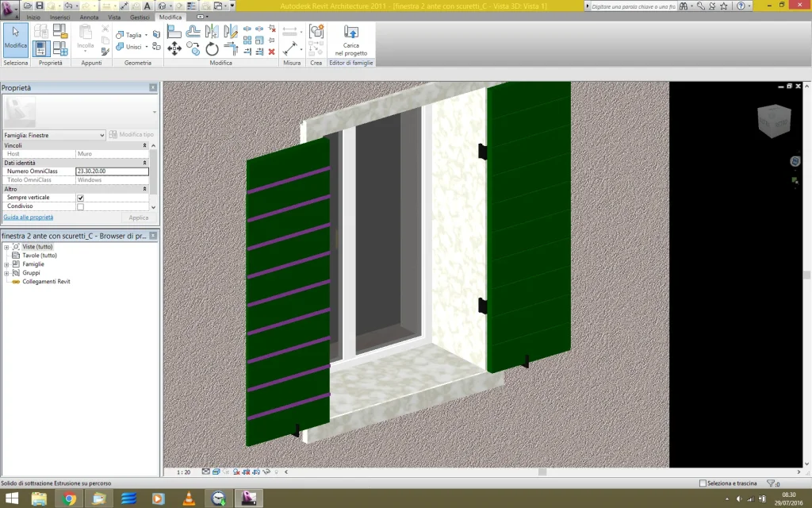
Task: Click the red X delete icon
Action: 272,52
